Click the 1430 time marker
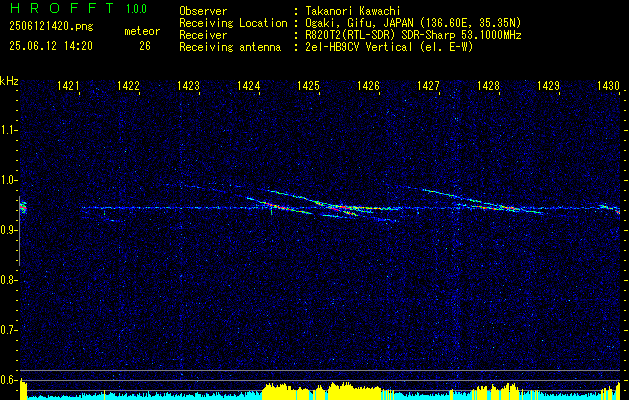The width and height of the screenshot is (629, 400). point(608,85)
